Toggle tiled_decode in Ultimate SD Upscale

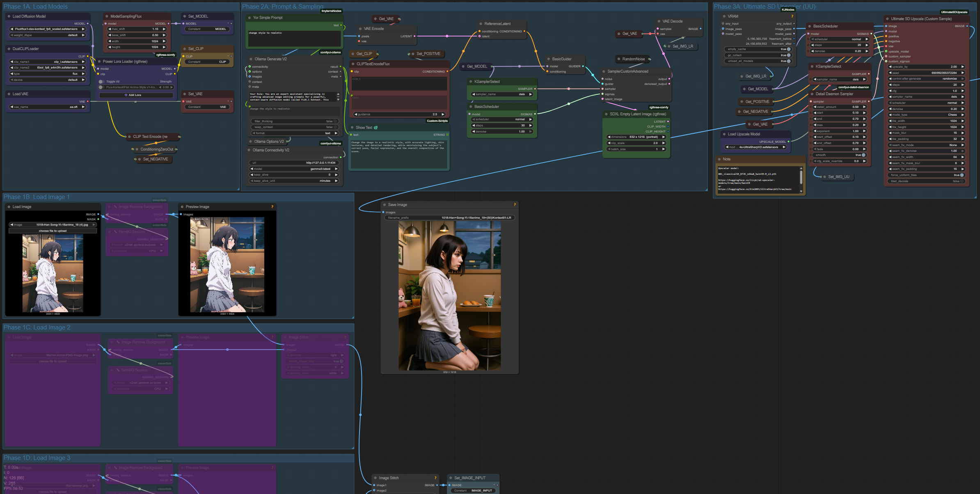[961, 181]
